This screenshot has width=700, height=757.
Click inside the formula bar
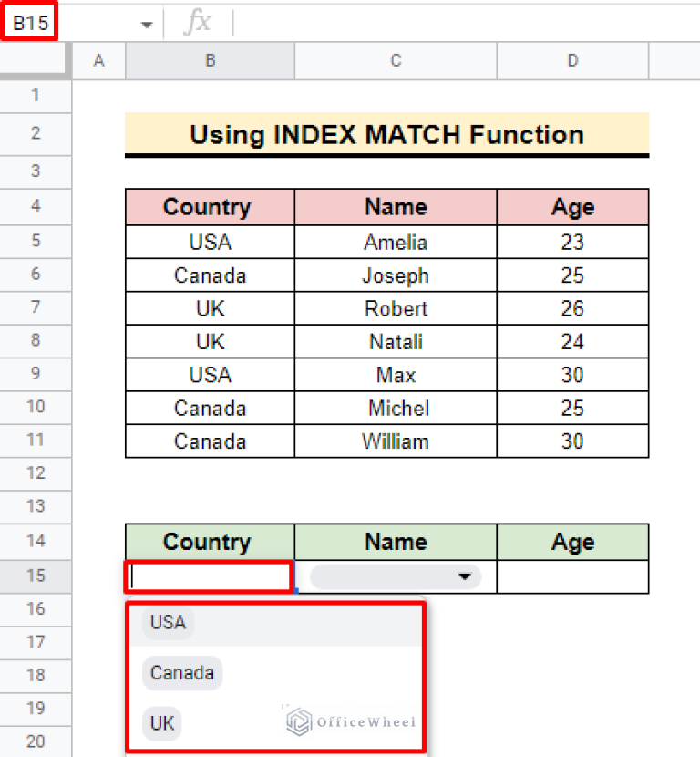point(456,24)
